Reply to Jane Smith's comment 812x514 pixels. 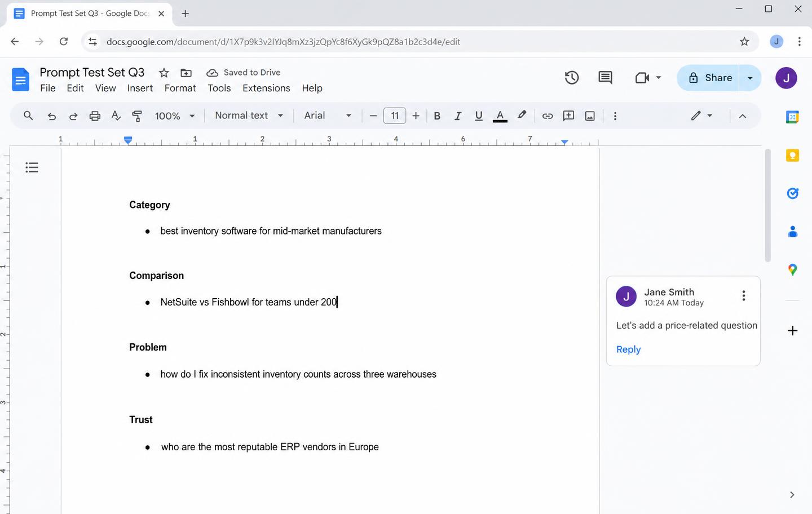tap(628, 349)
